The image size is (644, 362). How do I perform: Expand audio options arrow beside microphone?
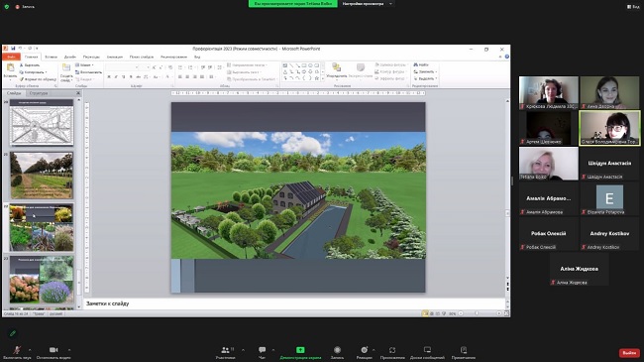point(30,350)
